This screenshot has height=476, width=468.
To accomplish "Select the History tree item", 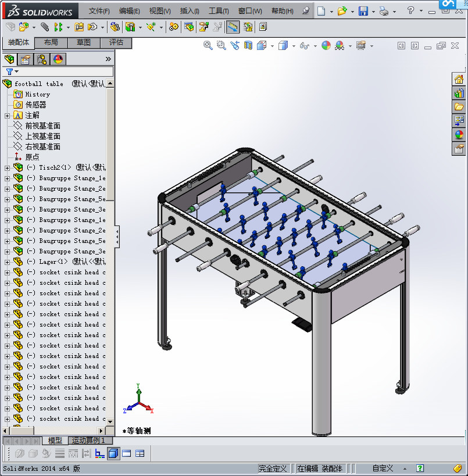I will point(37,94).
